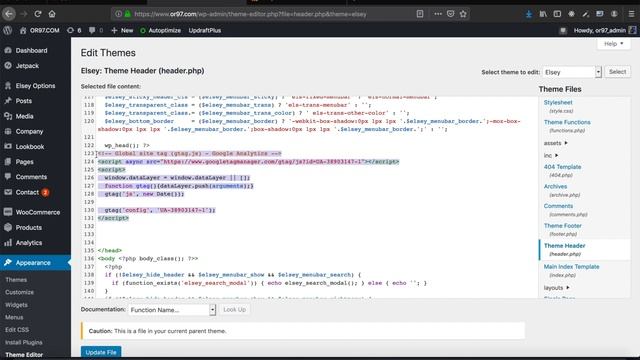Click the Pocket save icon
Image resolution: width=640 pixels, height=360 pixels.
click(450, 14)
